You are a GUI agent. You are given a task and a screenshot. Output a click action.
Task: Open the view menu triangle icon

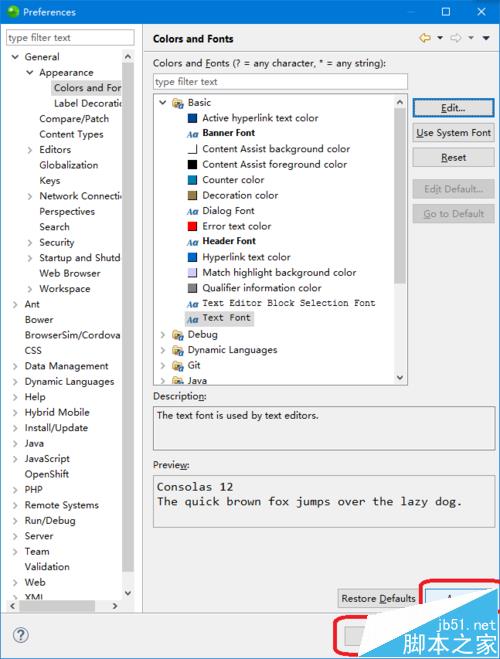coord(486,38)
